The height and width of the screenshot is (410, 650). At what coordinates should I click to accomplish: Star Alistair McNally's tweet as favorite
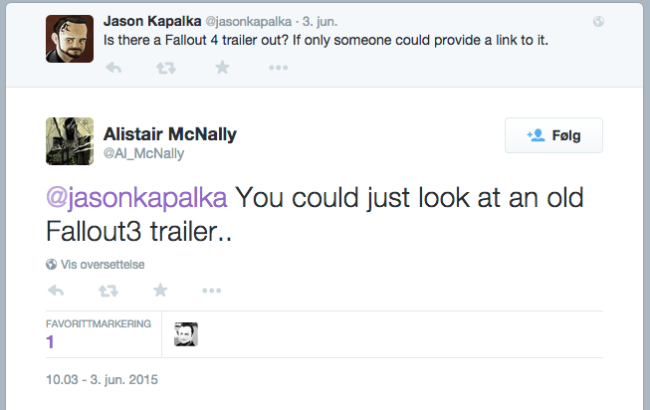(x=160, y=290)
